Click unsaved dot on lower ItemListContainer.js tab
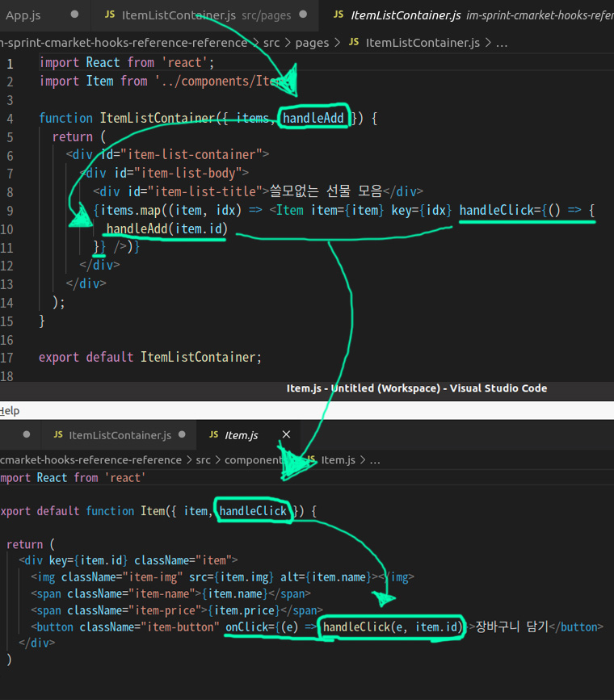 (x=182, y=434)
